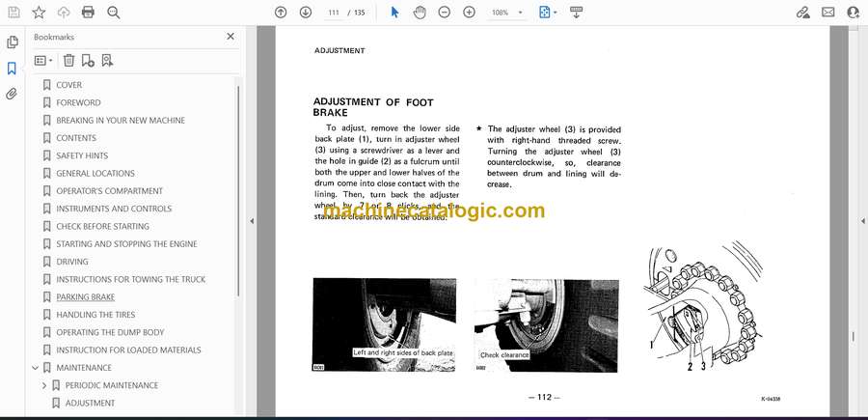This screenshot has height=420, width=868.
Task: Toggle the Bookmarks panel icon
Action: point(13,69)
